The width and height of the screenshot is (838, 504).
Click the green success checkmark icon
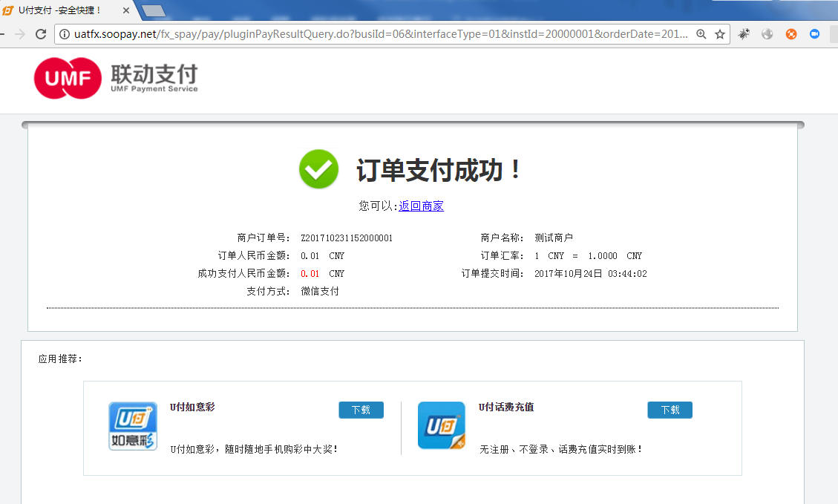tap(318, 168)
